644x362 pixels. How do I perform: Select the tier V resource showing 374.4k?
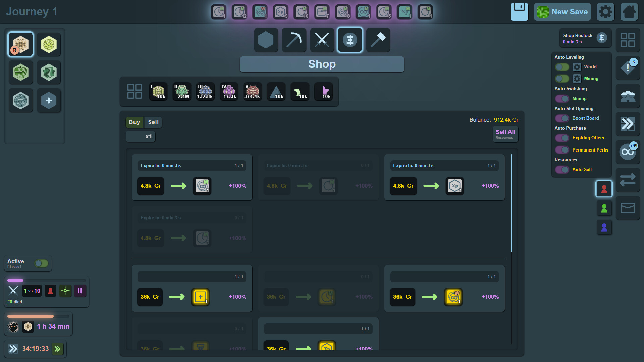[x=252, y=91]
